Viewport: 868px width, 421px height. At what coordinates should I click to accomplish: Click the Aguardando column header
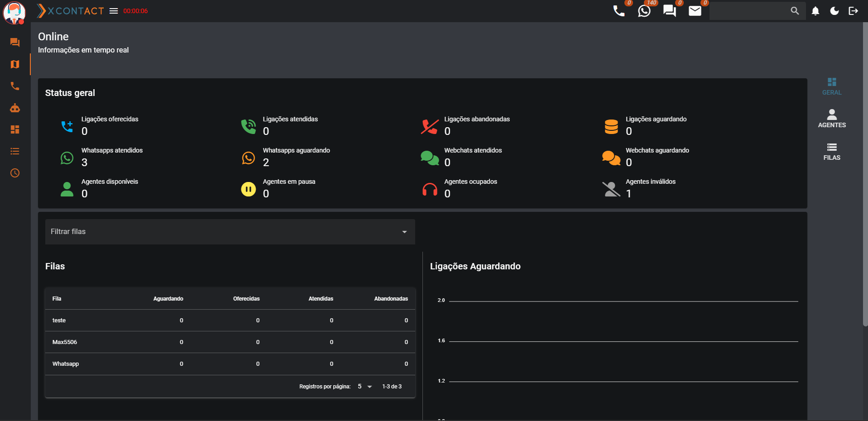tap(168, 299)
